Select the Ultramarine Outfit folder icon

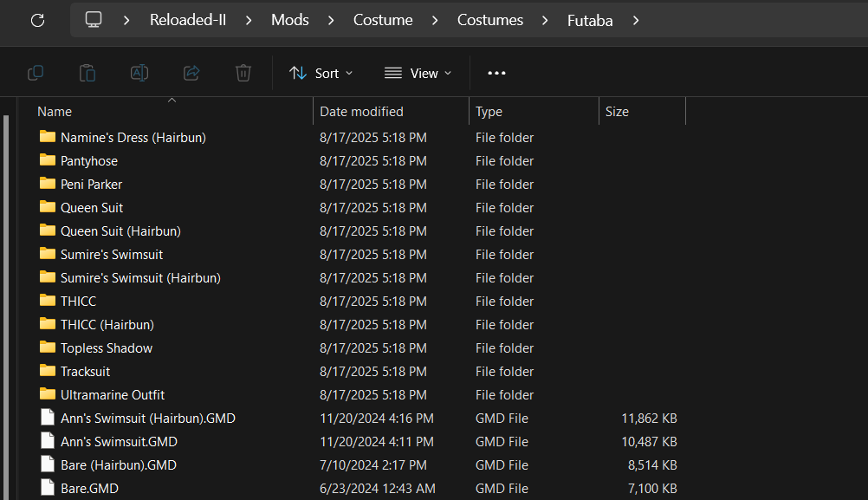(x=48, y=393)
